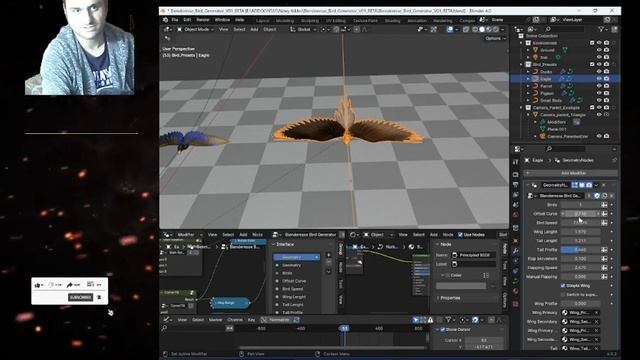640x360 pixels.
Task: Open the World properties tab
Action: (516, 215)
